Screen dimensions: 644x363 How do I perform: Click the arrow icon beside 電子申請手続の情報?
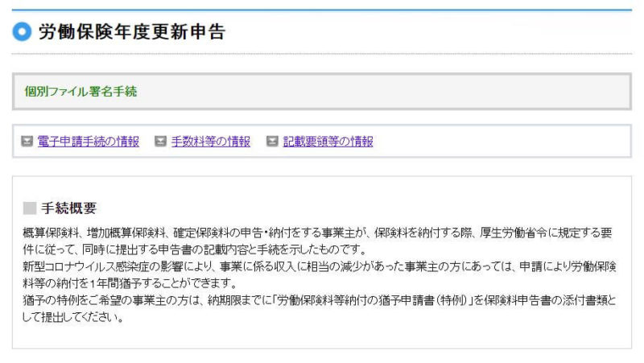pyautogui.click(x=27, y=142)
